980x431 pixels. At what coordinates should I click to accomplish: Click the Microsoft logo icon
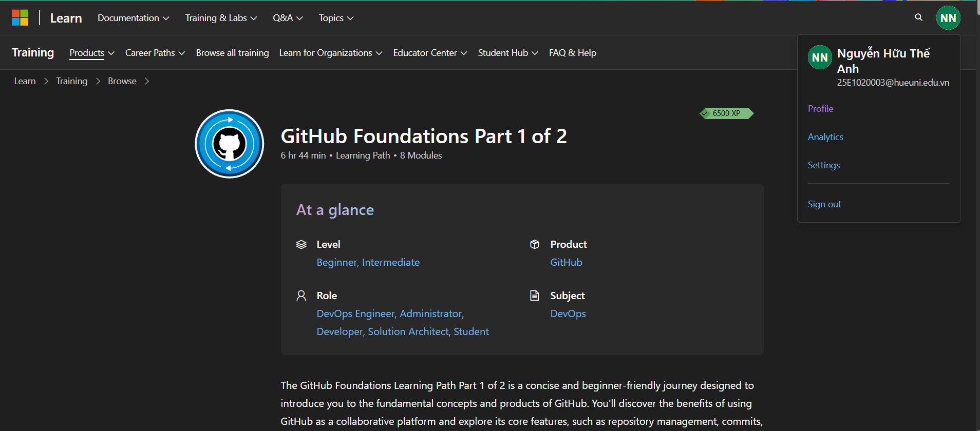(20, 18)
